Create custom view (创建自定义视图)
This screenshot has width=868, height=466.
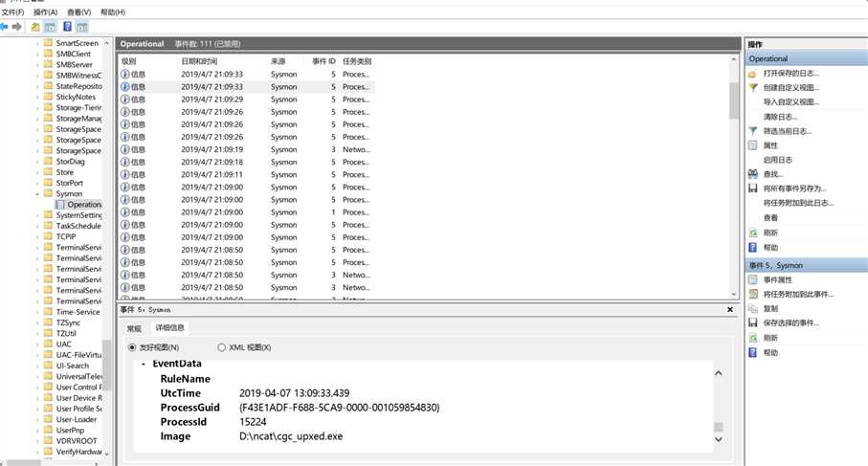coord(791,87)
